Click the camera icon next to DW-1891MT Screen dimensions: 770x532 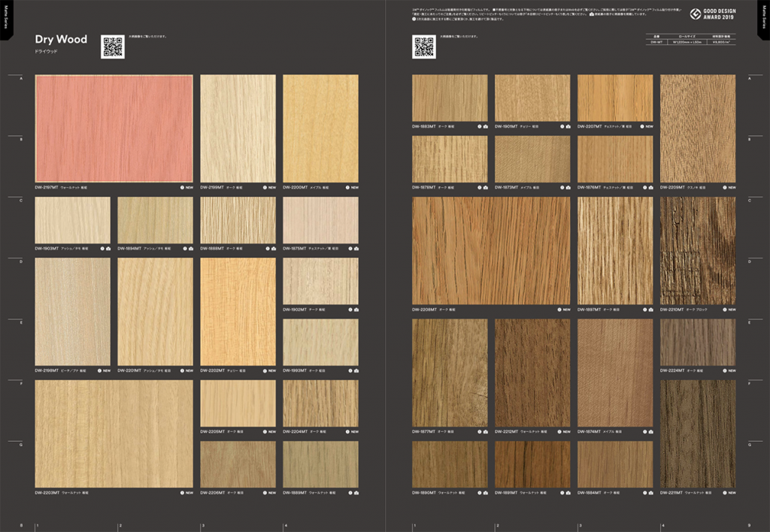568,493
